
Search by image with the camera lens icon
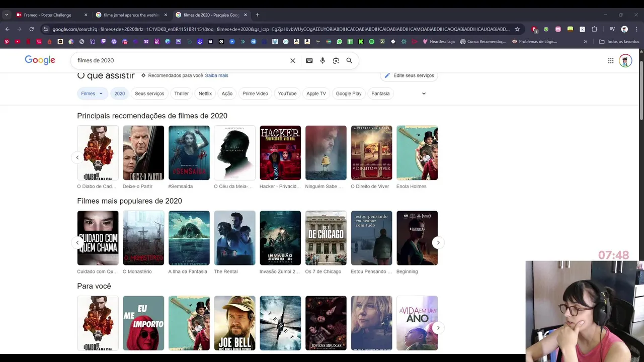[x=336, y=61]
